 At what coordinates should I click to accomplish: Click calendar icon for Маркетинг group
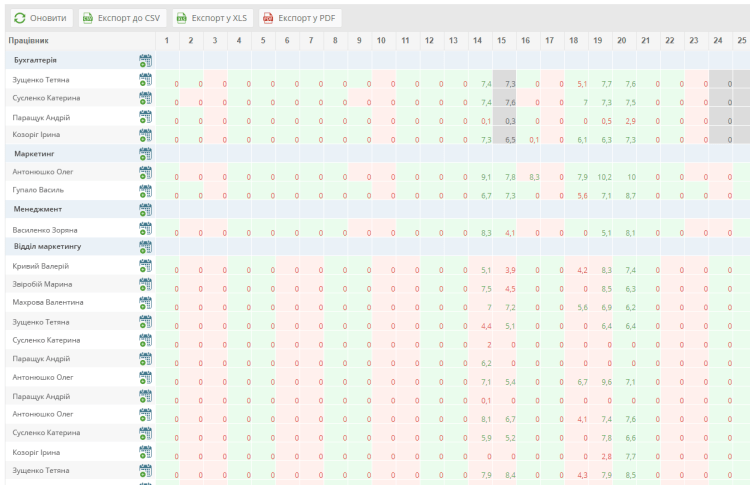coord(145,154)
